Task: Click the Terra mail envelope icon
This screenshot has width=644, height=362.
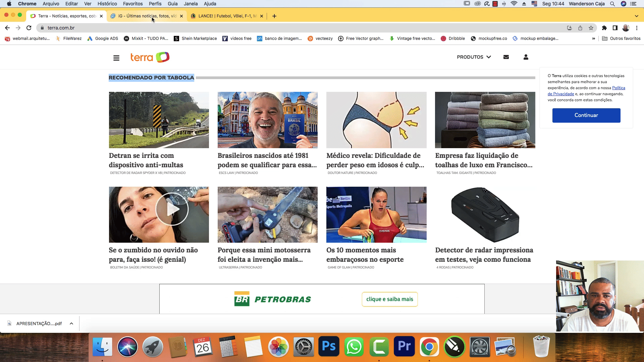Action: tap(506, 57)
